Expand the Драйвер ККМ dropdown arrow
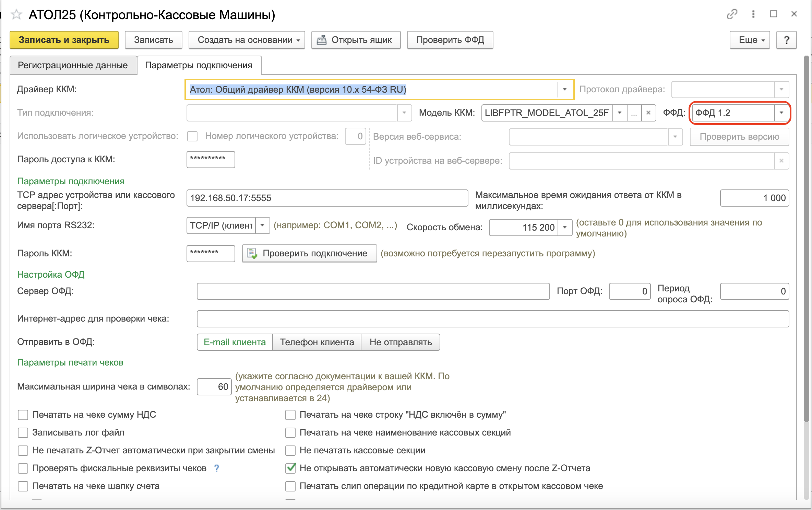This screenshot has width=812, height=510. (x=565, y=90)
